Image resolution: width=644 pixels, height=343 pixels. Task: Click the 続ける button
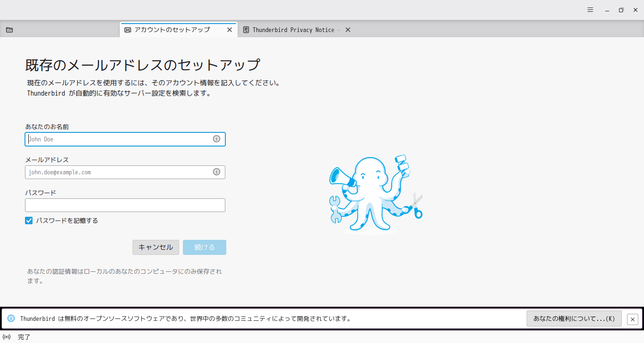tap(204, 247)
